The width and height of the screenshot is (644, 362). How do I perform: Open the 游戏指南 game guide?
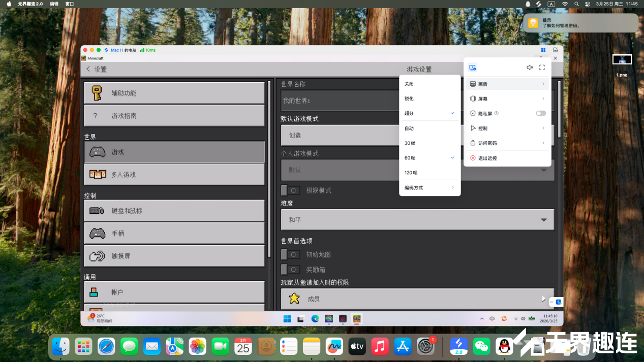coord(174,116)
